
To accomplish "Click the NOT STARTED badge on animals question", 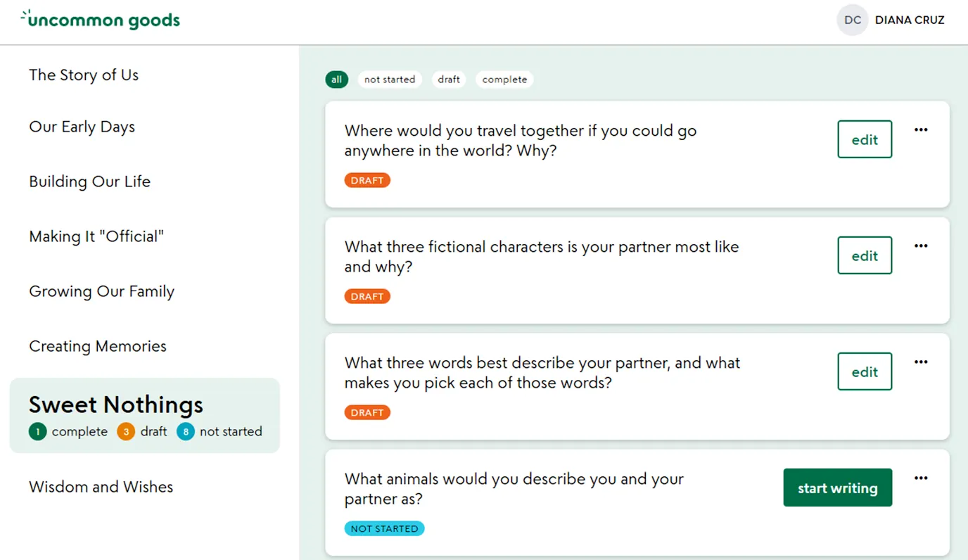I will coord(384,528).
